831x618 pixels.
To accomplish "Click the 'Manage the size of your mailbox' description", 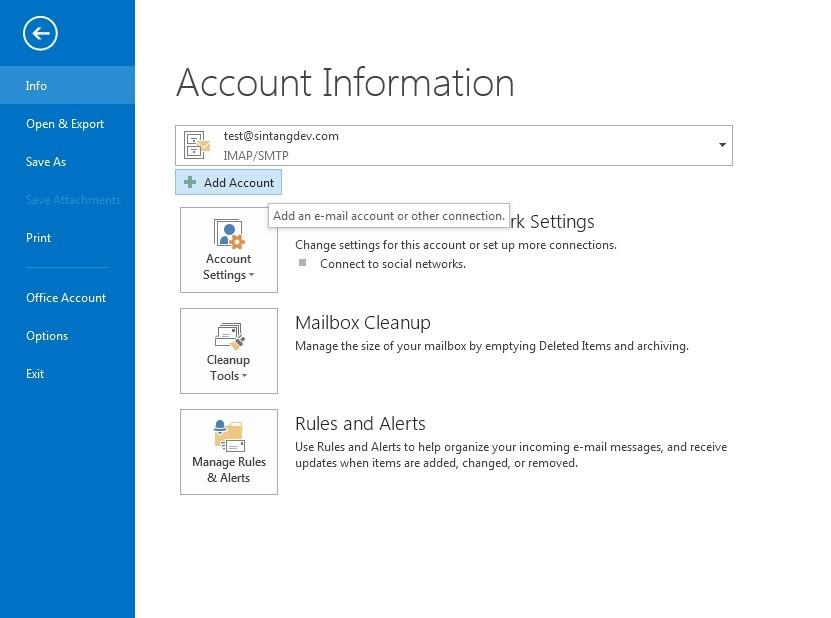I will pos(492,346).
